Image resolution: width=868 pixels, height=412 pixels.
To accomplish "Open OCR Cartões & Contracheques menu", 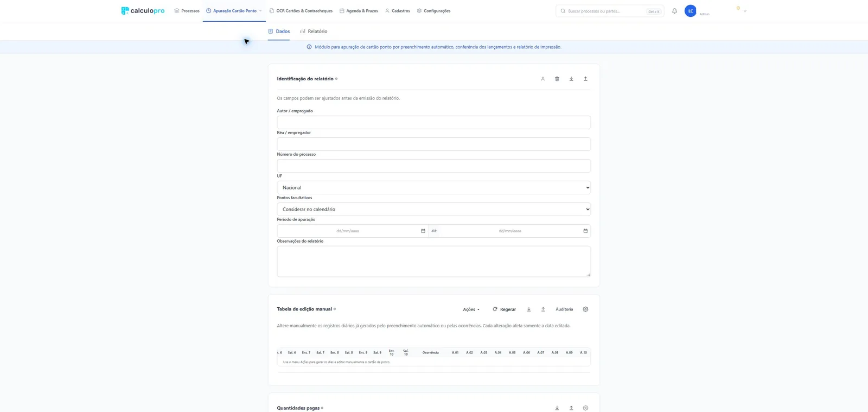I will click(x=301, y=11).
